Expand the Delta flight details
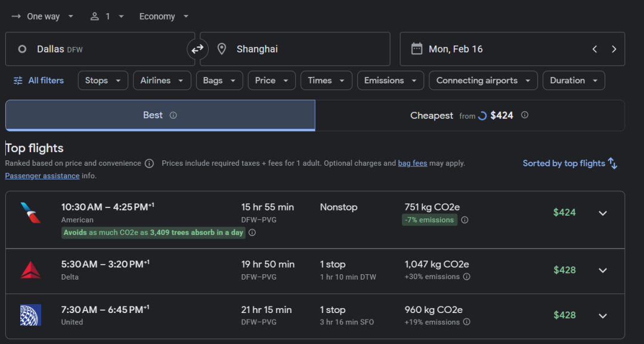The image size is (644, 344). pyautogui.click(x=602, y=270)
